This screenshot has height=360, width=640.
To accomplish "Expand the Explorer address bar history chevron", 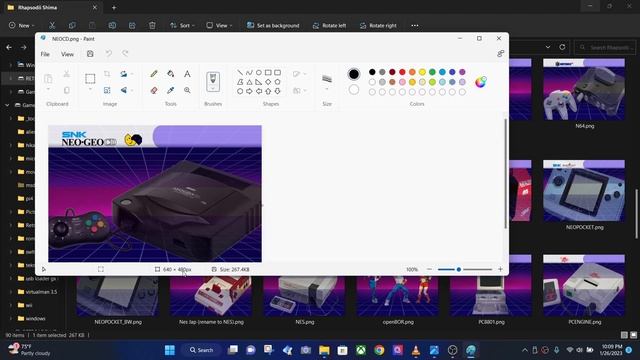I will (x=548, y=47).
